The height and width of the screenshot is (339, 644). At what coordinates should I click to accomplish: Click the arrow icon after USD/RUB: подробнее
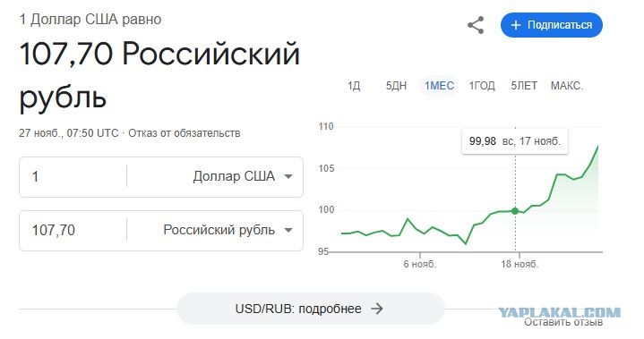376,309
